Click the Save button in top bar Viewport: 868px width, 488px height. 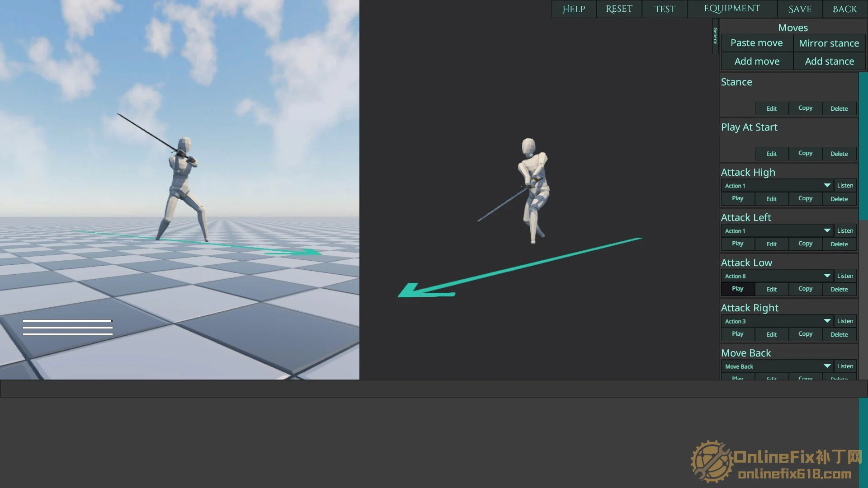[800, 9]
